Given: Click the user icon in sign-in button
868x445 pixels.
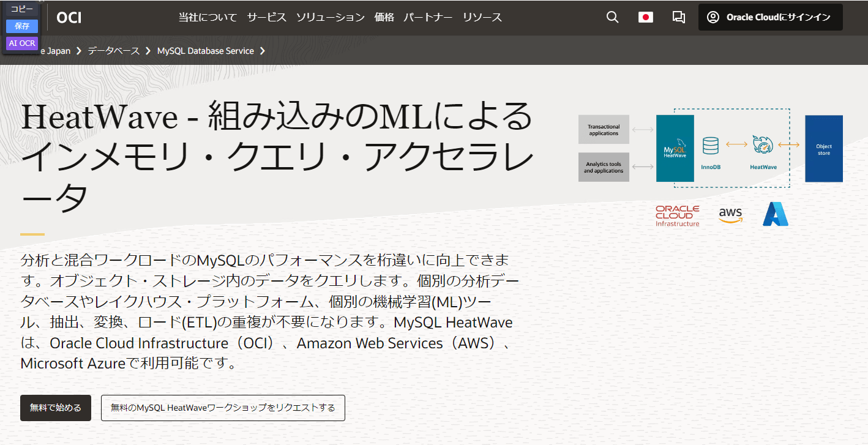Looking at the screenshot, I should 713,17.
